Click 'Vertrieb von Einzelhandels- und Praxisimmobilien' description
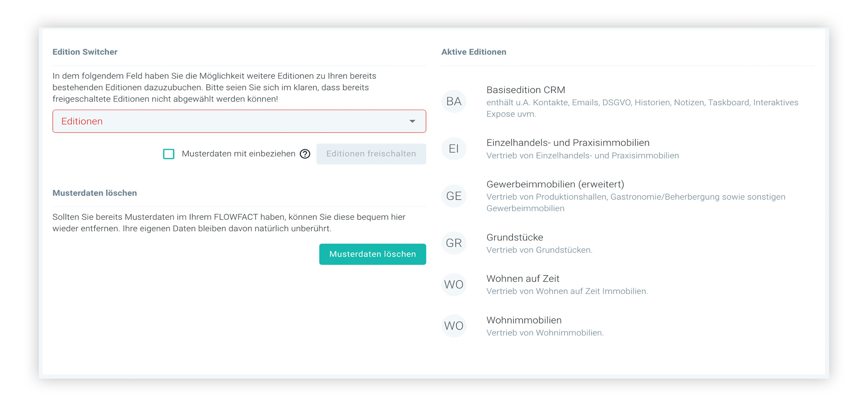This screenshot has width=868, height=406. [x=583, y=155]
